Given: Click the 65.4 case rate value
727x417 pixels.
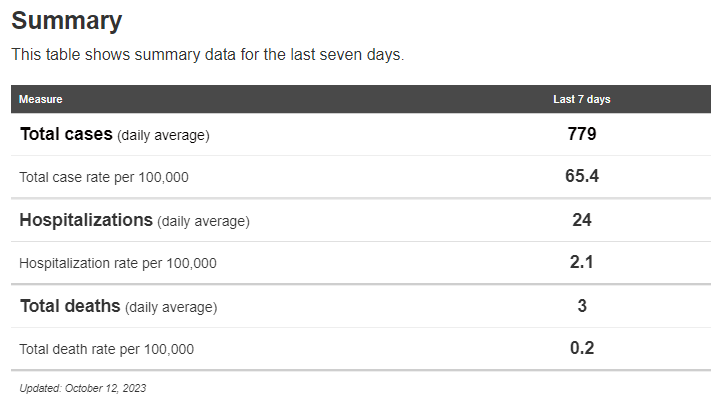Looking at the screenshot, I should tap(582, 177).
